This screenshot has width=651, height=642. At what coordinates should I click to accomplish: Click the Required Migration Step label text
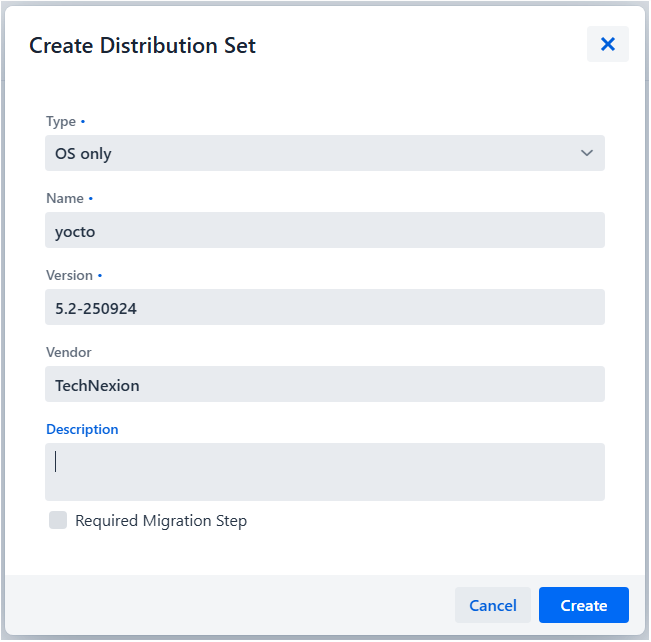point(161,521)
